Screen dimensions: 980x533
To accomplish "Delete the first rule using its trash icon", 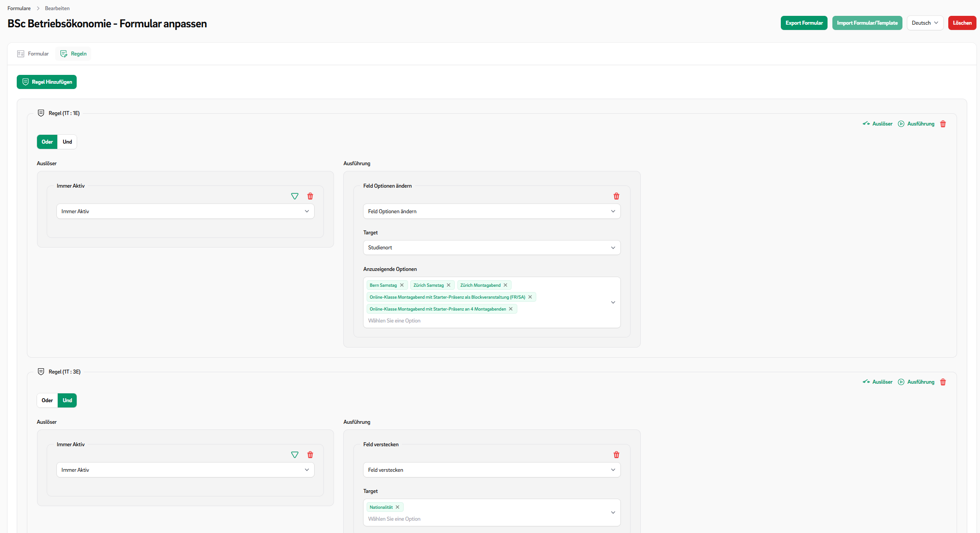I will point(943,124).
